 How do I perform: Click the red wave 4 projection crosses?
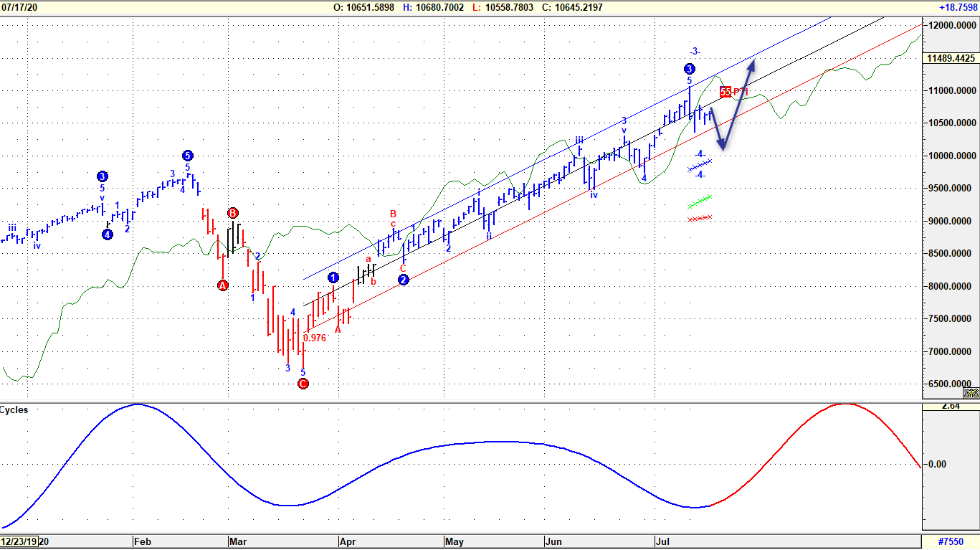point(699,218)
